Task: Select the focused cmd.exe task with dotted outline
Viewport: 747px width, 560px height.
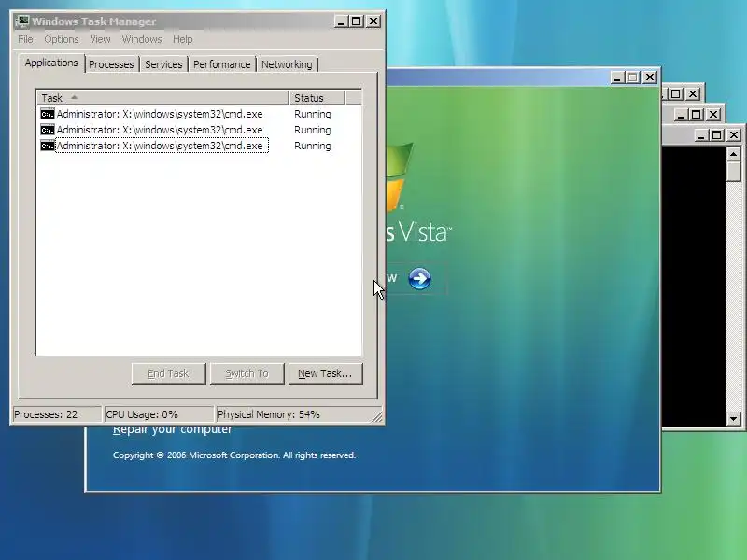Action: tap(162, 146)
